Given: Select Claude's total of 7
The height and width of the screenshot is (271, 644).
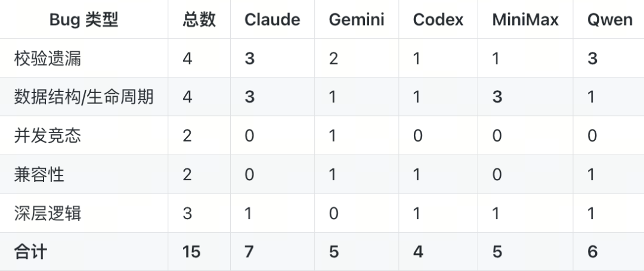Looking at the screenshot, I should click(249, 251).
